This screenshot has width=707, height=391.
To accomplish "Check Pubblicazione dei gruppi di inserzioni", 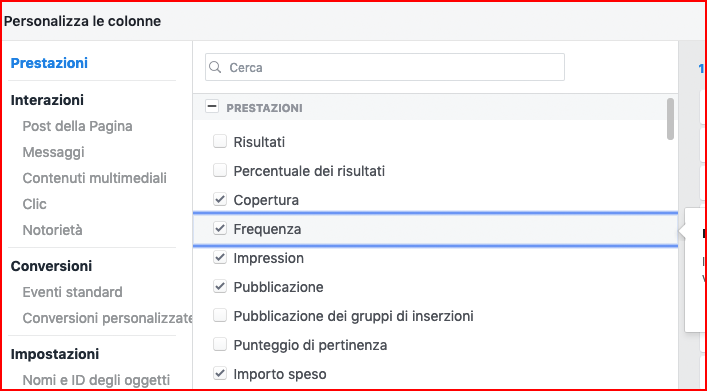I will point(220,316).
